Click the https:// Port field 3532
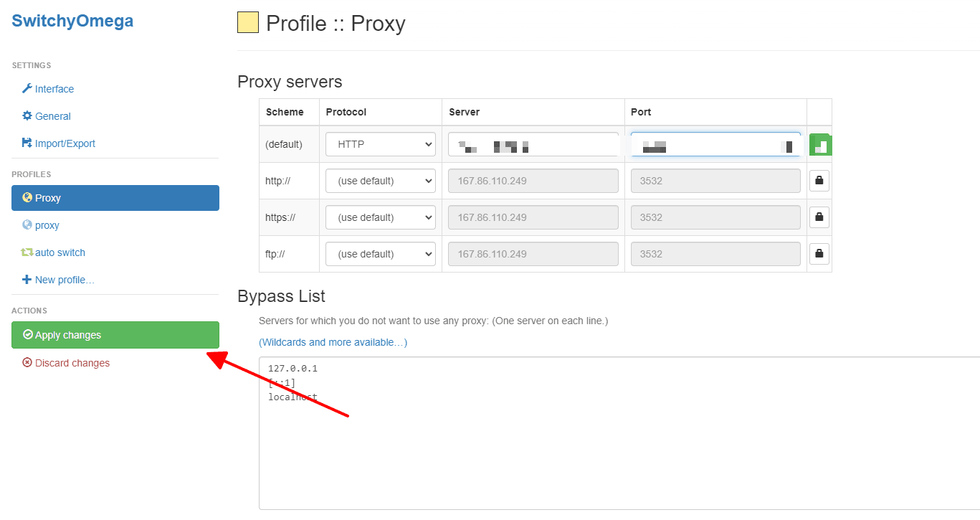 pos(715,217)
